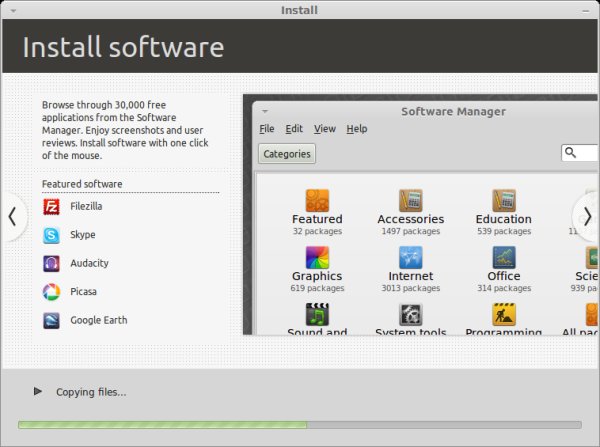600x447 pixels.
Task: Open the Graphics category icon
Action: click(x=317, y=257)
